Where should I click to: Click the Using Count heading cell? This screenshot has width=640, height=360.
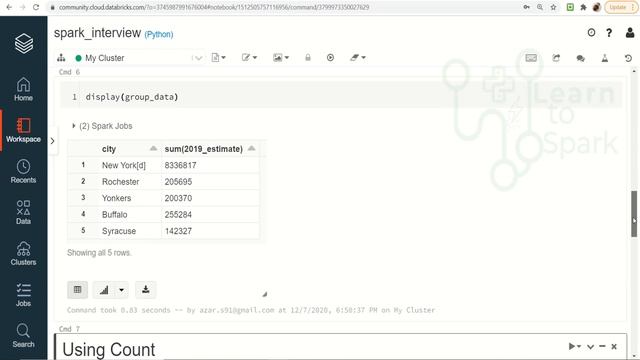109,349
